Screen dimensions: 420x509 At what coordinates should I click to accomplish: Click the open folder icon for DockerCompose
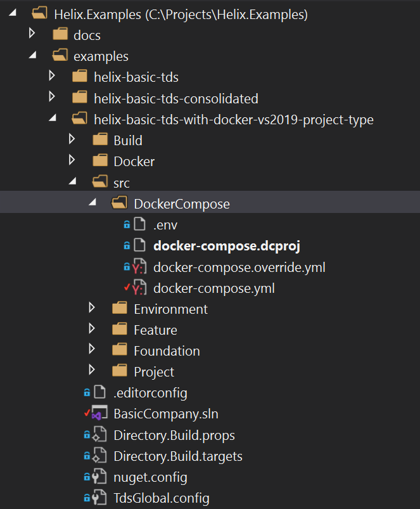(x=119, y=204)
